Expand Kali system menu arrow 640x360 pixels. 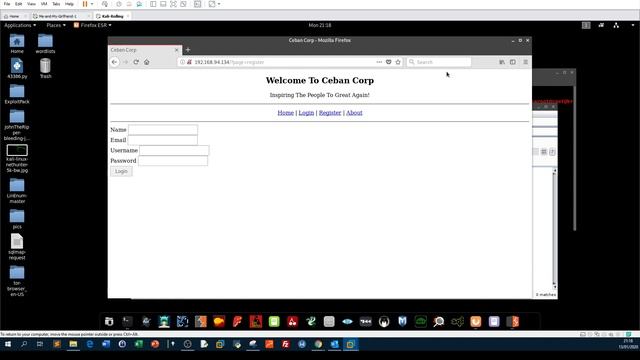tap(633, 25)
